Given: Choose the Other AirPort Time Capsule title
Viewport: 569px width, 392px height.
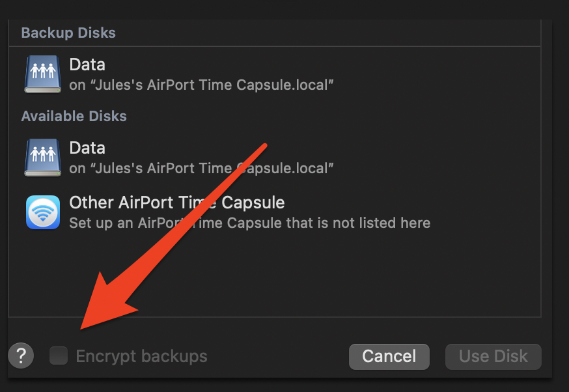Looking at the screenshot, I should click(x=176, y=203).
